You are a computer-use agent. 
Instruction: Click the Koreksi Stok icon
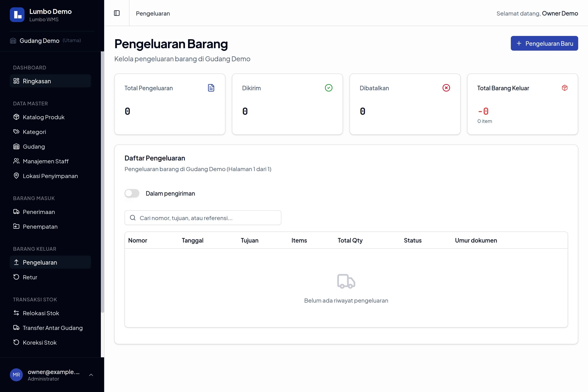pos(16,342)
